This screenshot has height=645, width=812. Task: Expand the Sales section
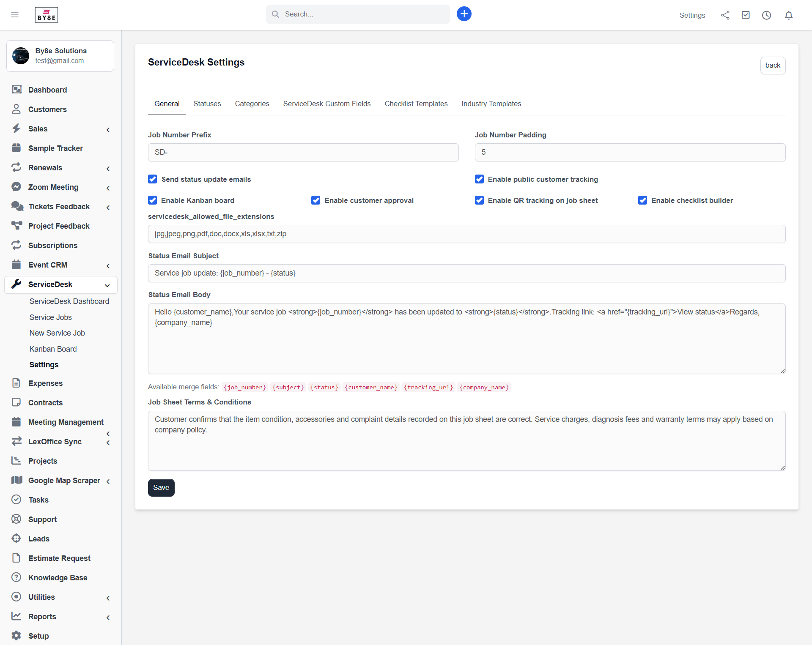pos(108,130)
